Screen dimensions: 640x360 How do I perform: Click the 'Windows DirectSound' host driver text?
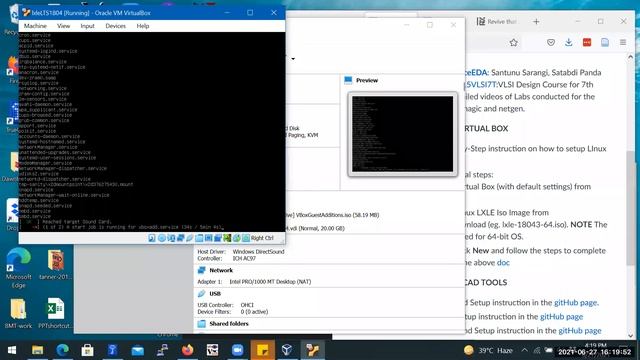pyautogui.click(x=258, y=252)
